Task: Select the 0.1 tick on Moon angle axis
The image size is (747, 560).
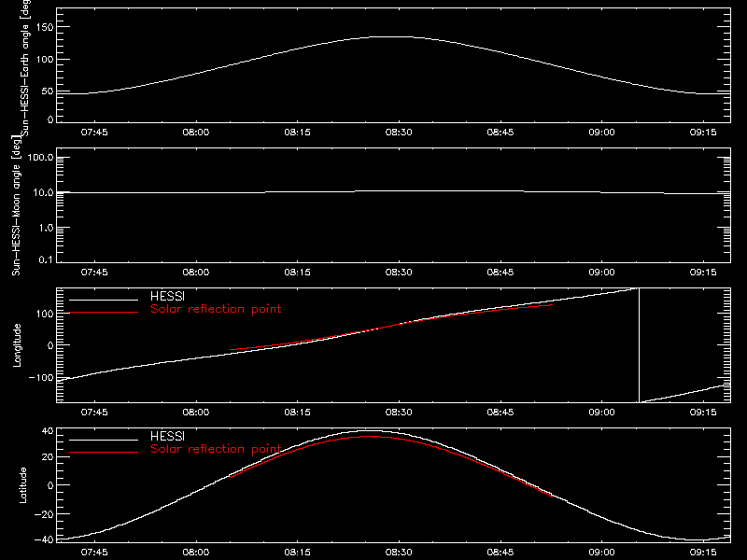Action: (46, 259)
